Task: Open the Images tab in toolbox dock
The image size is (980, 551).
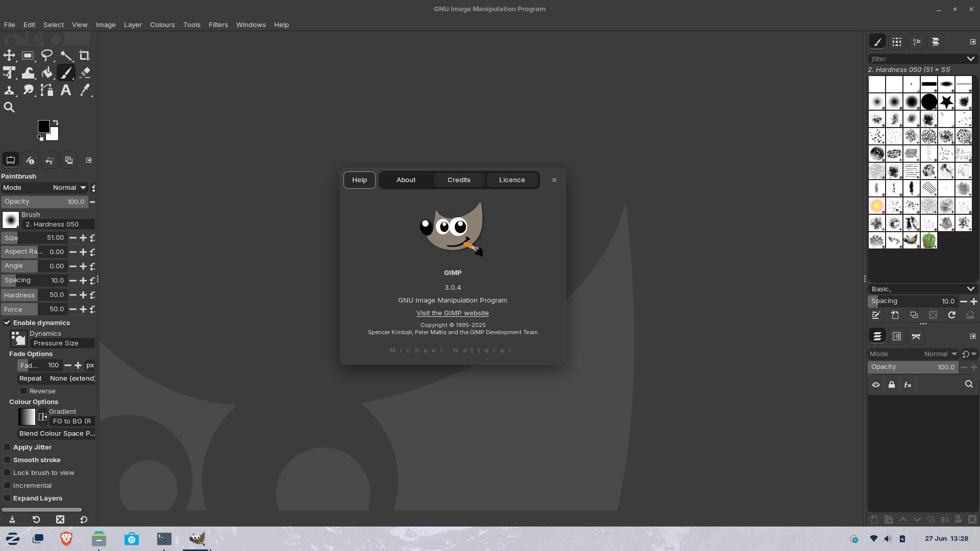Action: (x=68, y=160)
